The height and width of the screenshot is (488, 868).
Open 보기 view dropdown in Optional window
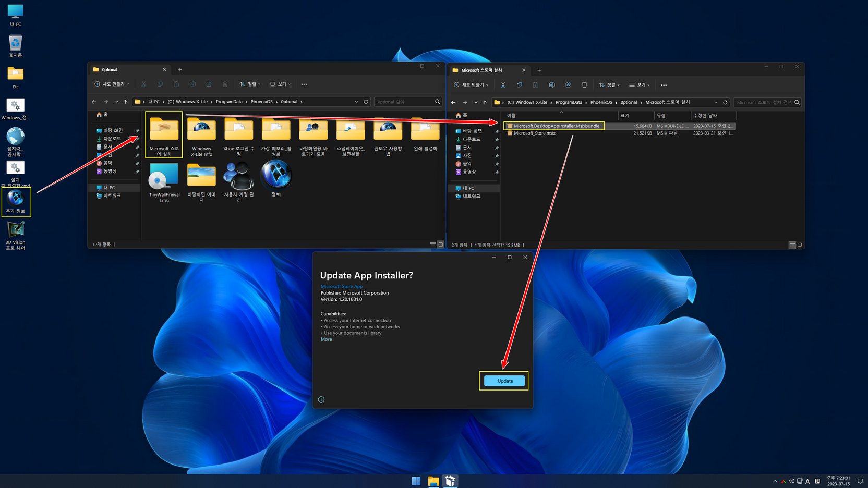coord(280,84)
